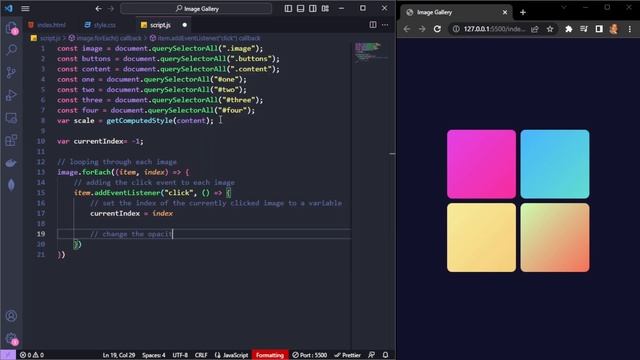The image size is (640, 360).
Task: Click the Image Gallery command center search
Action: coord(196,9)
